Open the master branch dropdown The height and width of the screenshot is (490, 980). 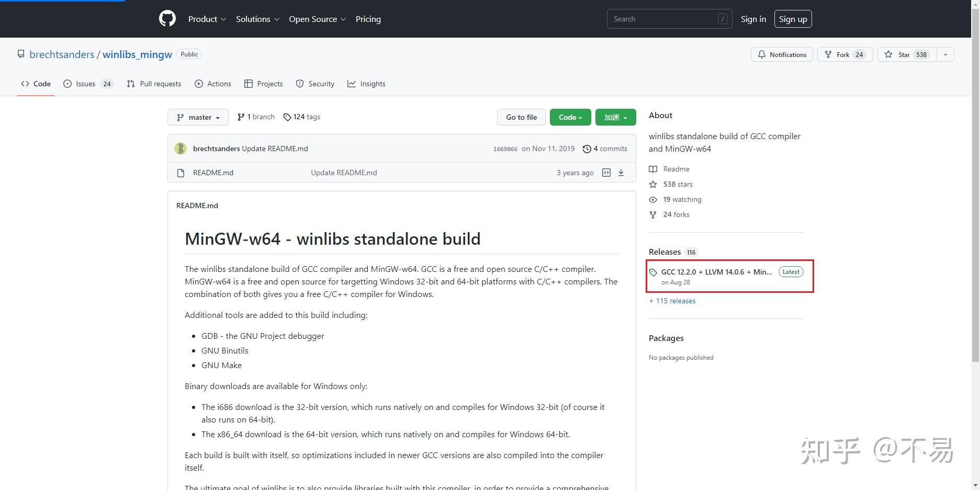(198, 117)
